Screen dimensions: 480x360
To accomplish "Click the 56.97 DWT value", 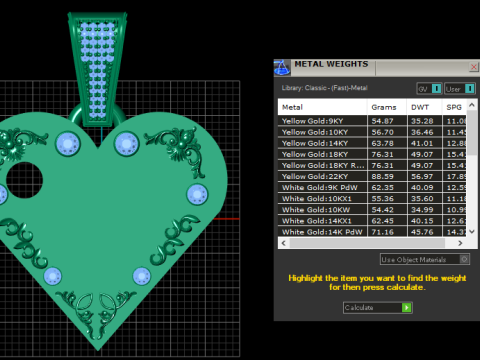I will tap(422, 176).
